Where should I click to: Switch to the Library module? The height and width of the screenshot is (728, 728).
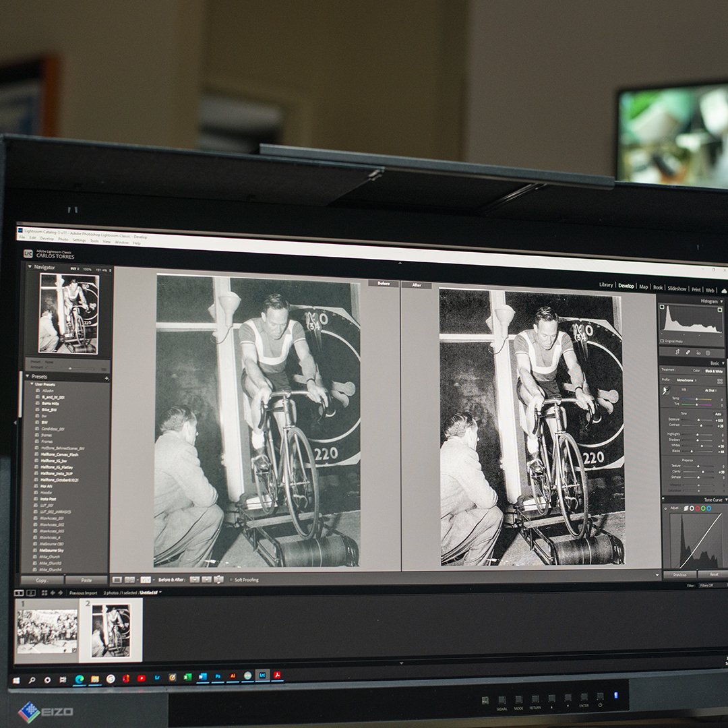coord(606,284)
